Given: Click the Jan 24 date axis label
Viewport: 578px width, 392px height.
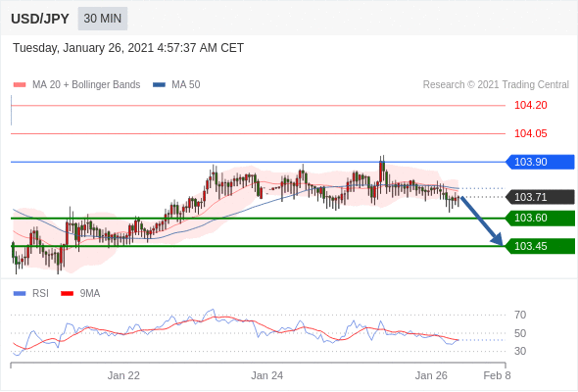Looking at the screenshot, I should (x=266, y=375).
